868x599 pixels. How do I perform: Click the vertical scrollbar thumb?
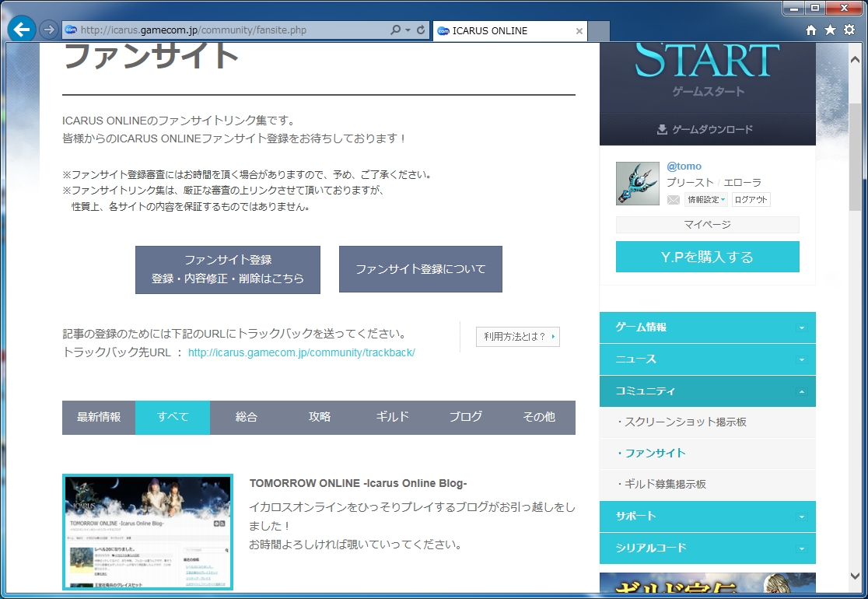point(856,156)
